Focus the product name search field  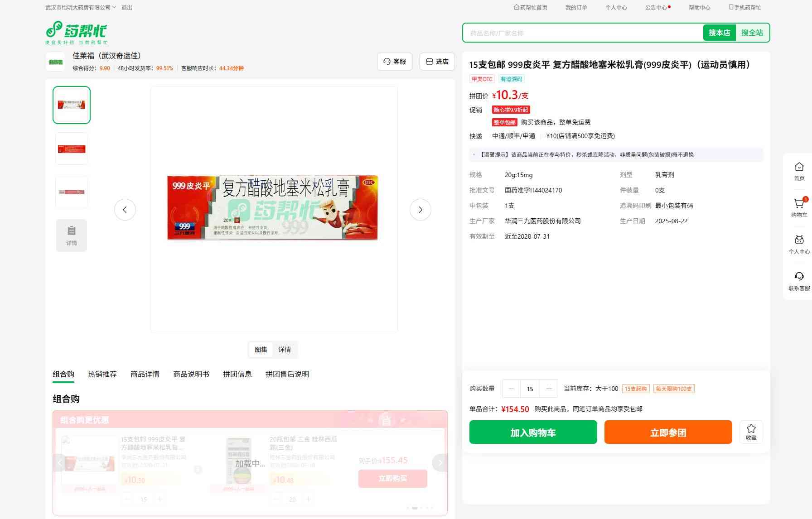[582, 33]
